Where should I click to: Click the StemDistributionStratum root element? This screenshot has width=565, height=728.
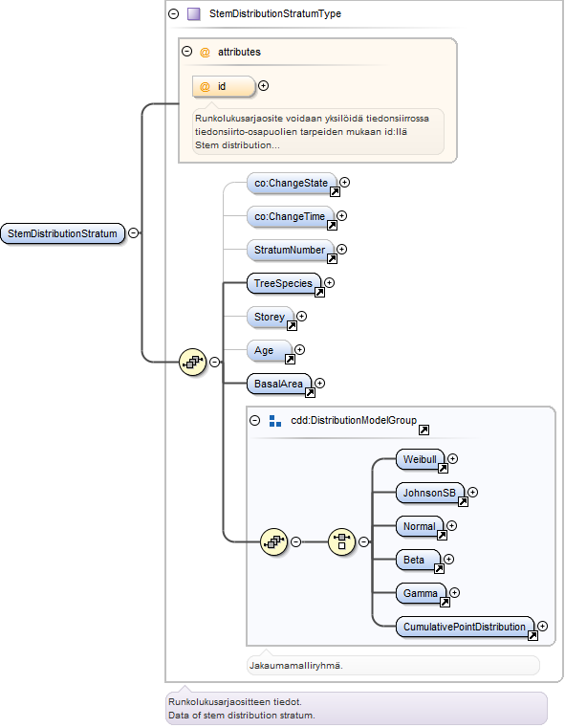tap(63, 233)
